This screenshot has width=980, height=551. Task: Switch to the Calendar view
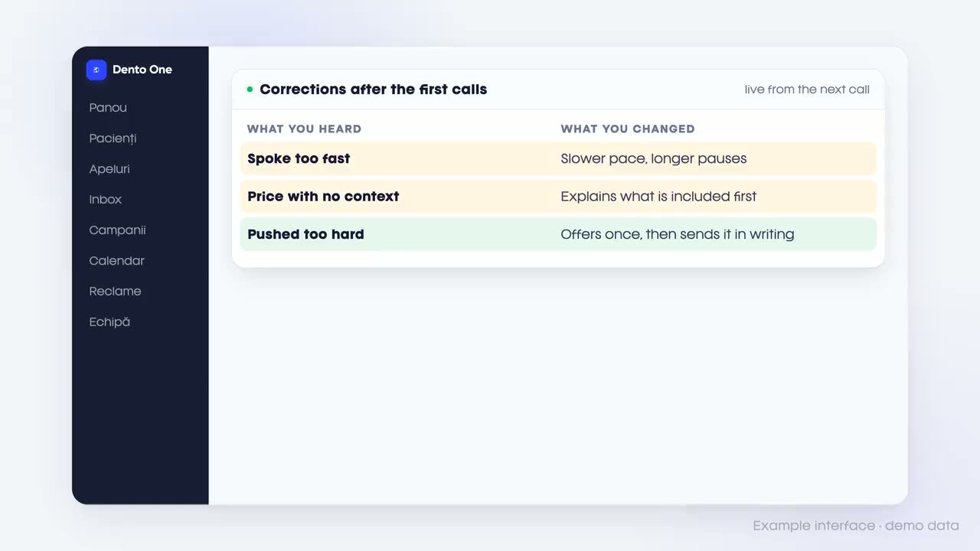pyautogui.click(x=116, y=261)
